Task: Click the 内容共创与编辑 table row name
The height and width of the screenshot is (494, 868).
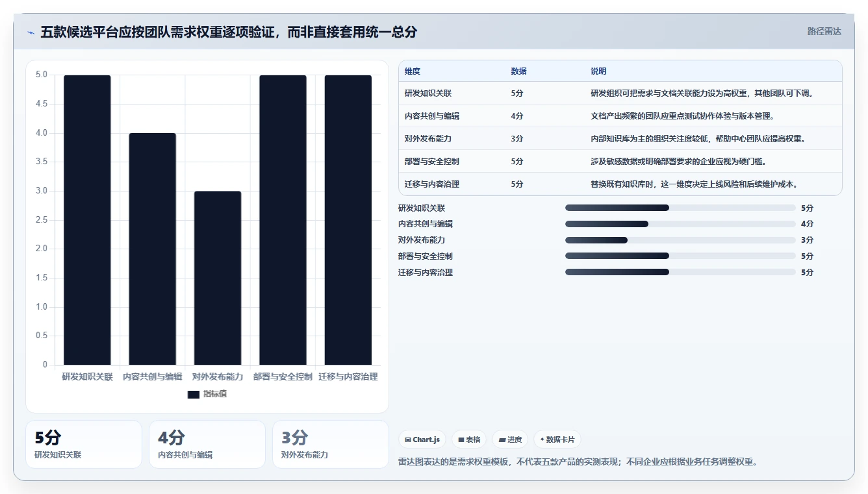Action: pos(432,116)
